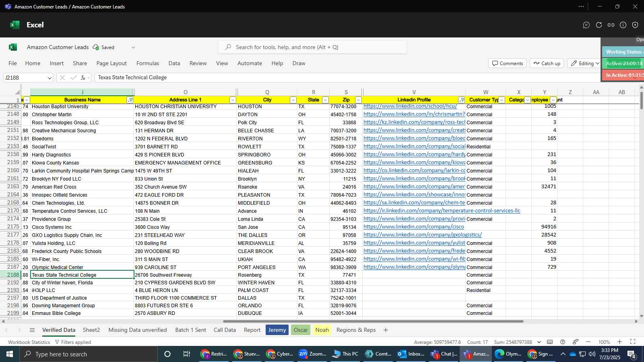Open the more options ellipsis in title bar
Screen dimensions: 644x362
[581, 6]
